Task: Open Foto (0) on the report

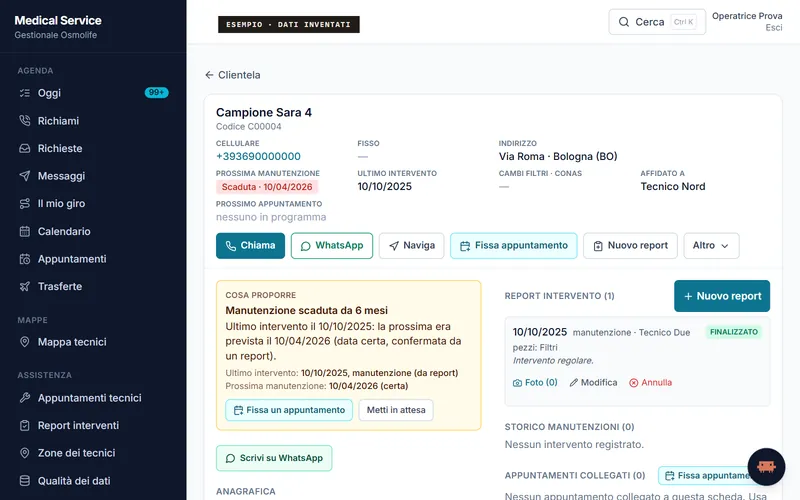Action: pos(535,383)
